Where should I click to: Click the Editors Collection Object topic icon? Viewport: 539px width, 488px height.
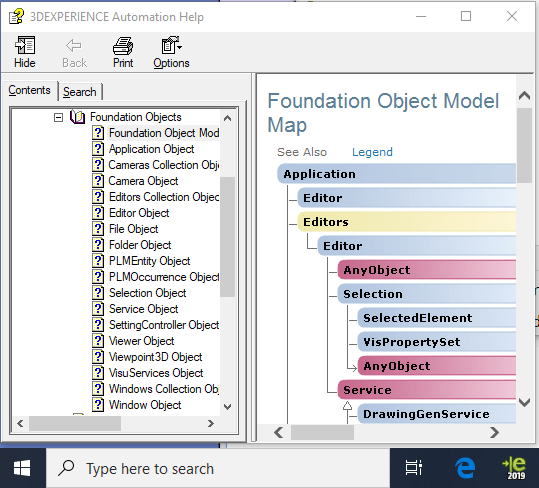98,197
